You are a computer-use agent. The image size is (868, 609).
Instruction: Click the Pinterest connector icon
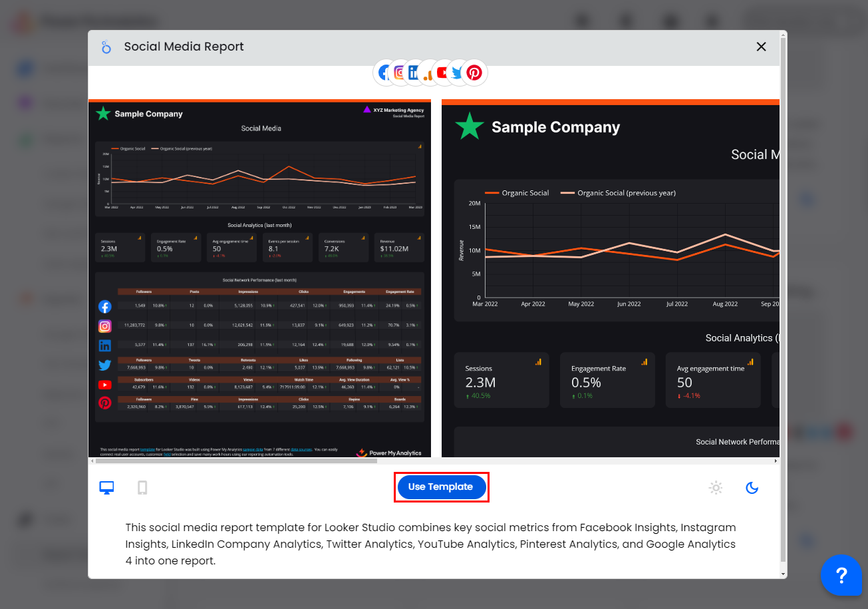tap(475, 73)
